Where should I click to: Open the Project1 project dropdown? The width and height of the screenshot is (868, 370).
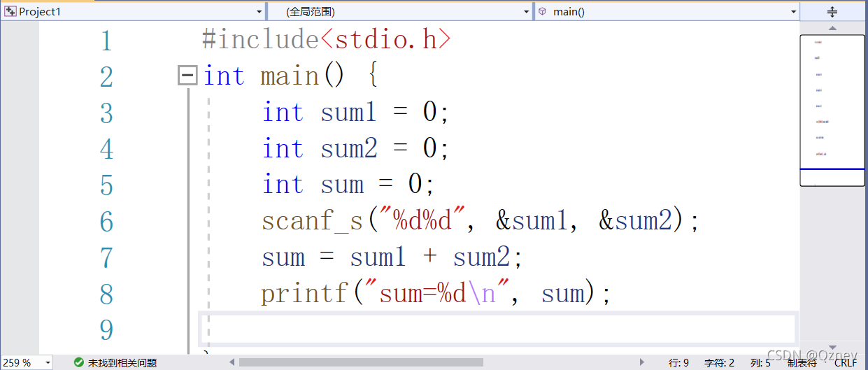click(x=259, y=12)
